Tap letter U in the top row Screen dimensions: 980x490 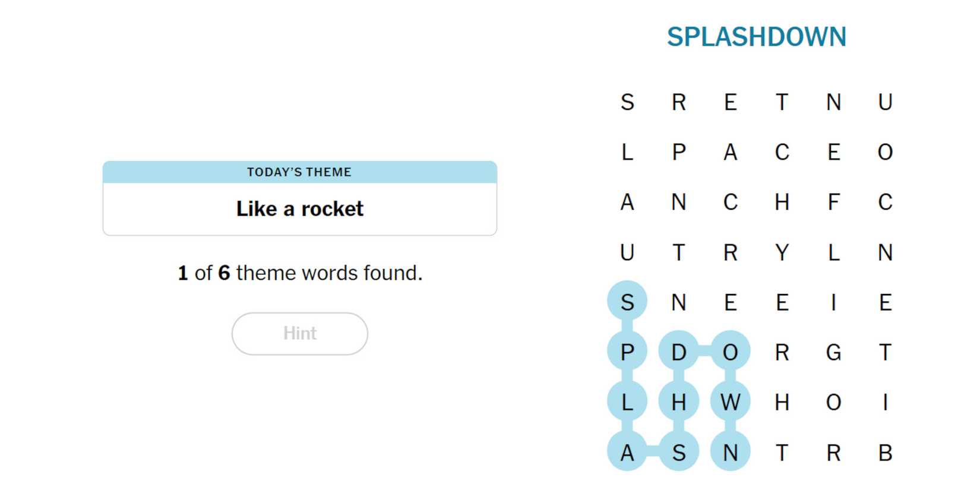point(885,102)
